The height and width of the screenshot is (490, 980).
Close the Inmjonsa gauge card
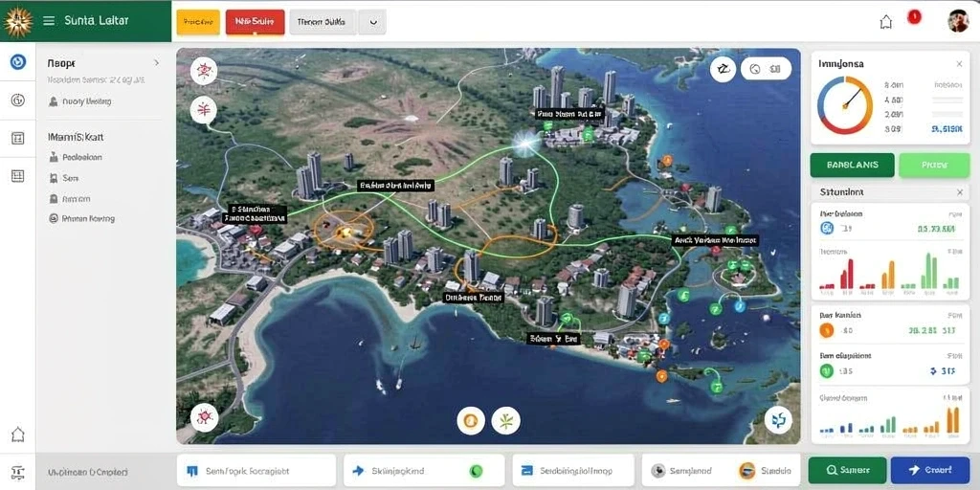[x=959, y=64]
